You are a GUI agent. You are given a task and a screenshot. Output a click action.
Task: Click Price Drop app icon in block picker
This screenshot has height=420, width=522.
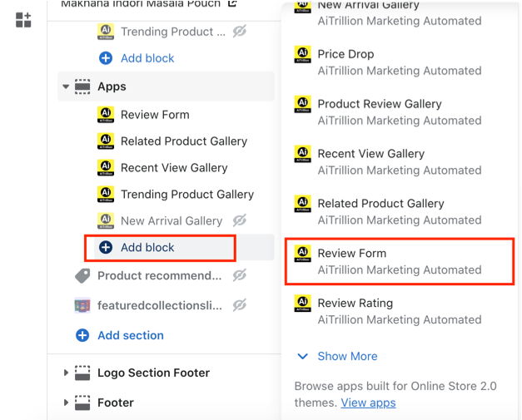(302, 54)
